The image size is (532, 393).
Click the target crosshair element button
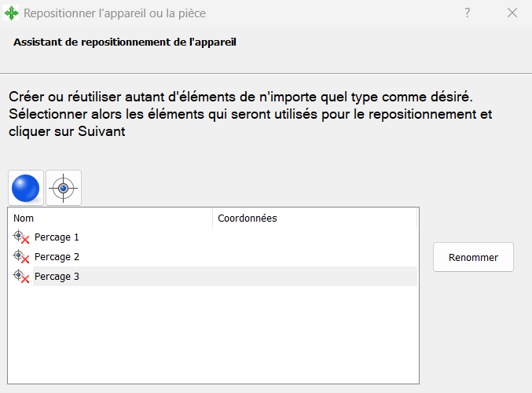64,188
